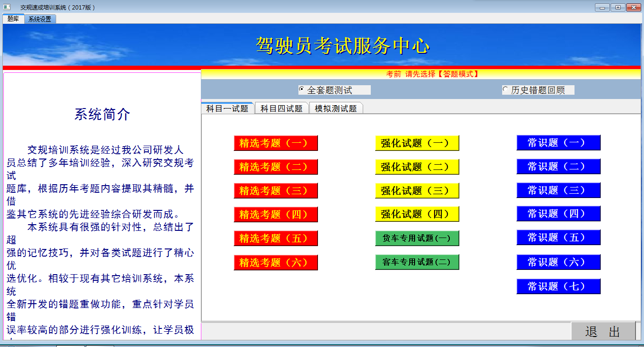Start 常识题（二）

pos(558,166)
